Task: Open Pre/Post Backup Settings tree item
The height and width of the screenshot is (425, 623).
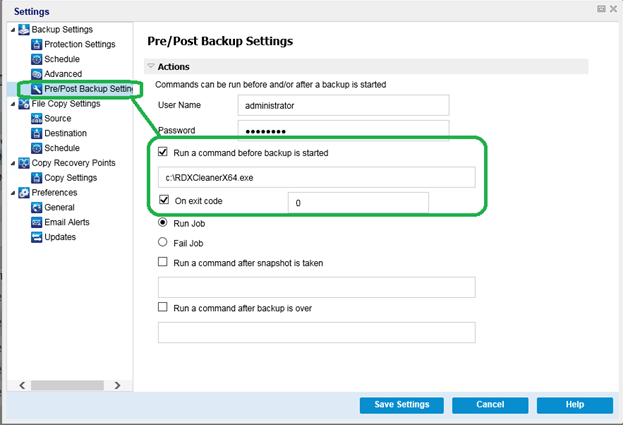Action: click(x=88, y=89)
